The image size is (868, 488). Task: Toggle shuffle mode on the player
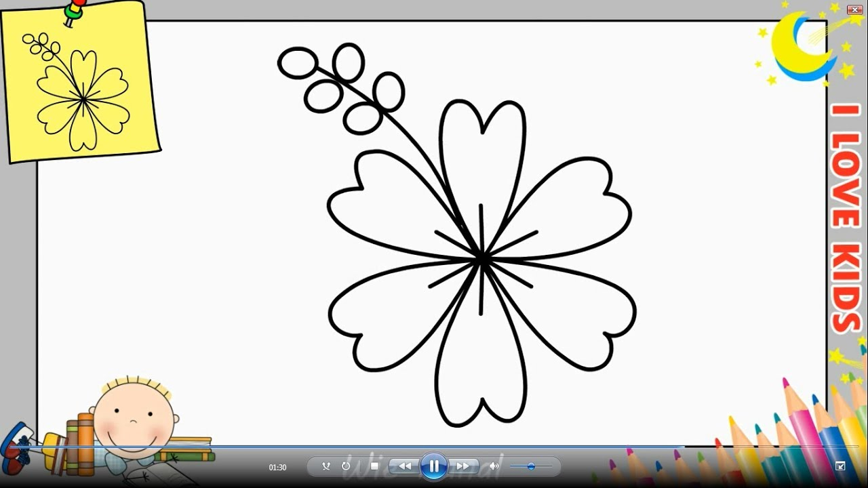tap(326, 466)
